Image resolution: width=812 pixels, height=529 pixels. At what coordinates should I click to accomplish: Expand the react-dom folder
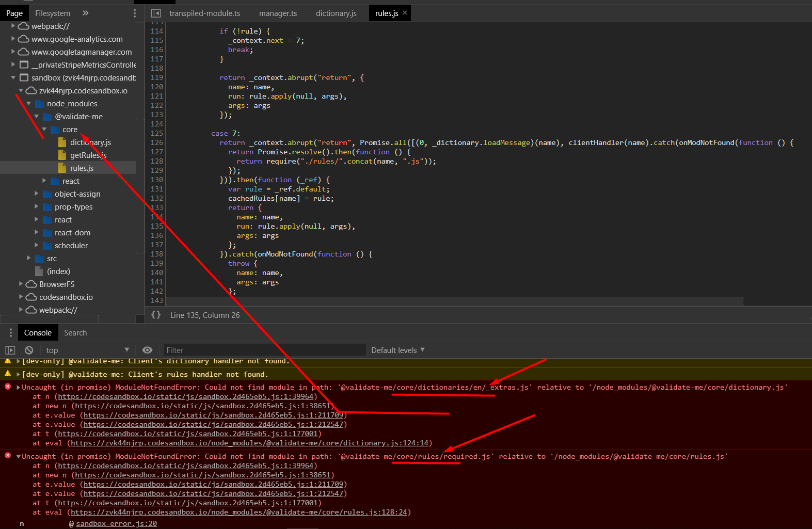(36, 232)
